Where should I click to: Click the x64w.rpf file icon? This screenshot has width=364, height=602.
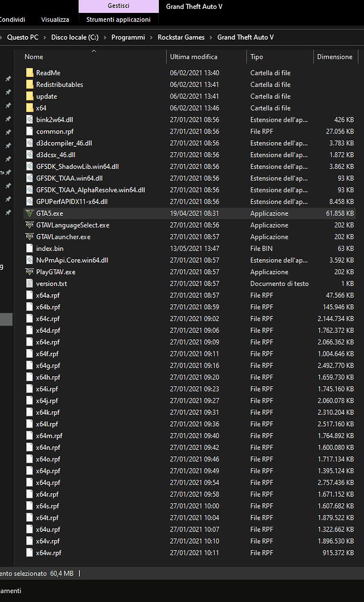(29, 553)
